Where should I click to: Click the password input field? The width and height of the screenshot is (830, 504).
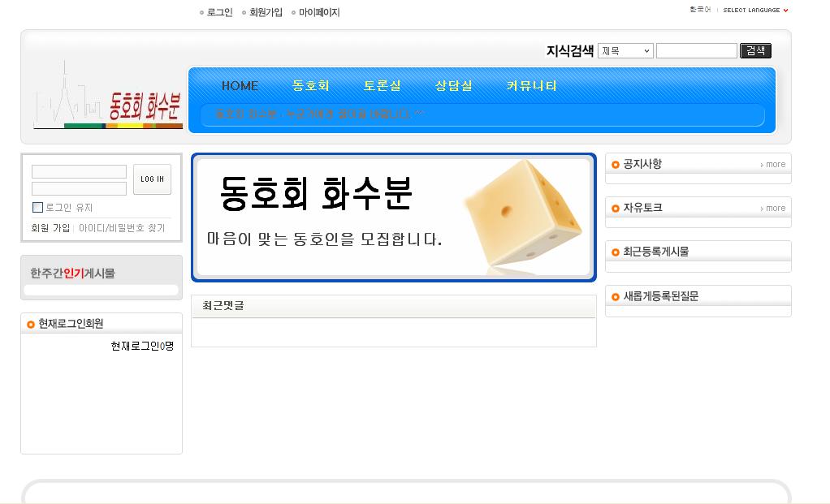[79, 189]
